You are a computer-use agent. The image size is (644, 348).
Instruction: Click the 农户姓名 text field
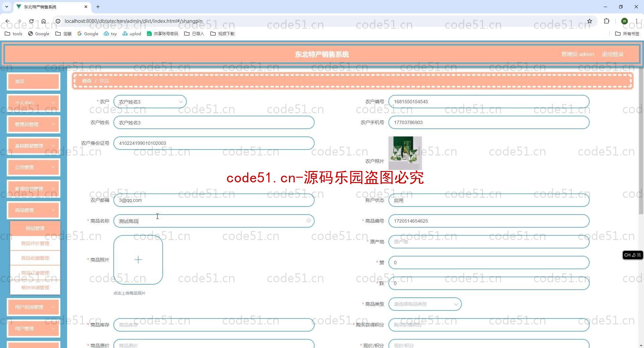coord(214,122)
